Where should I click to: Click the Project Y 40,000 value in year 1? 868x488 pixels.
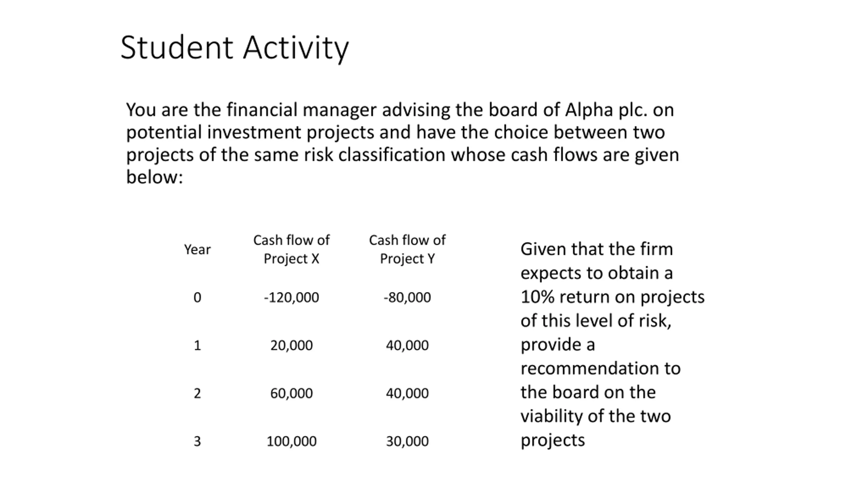click(x=407, y=345)
